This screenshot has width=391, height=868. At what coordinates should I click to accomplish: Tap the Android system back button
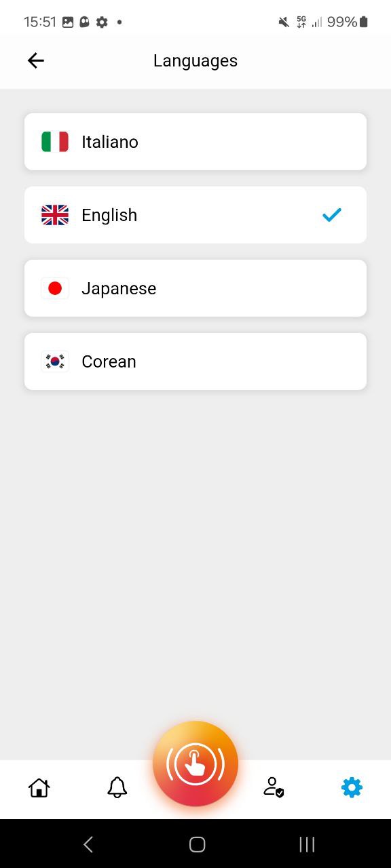(88, 844)
